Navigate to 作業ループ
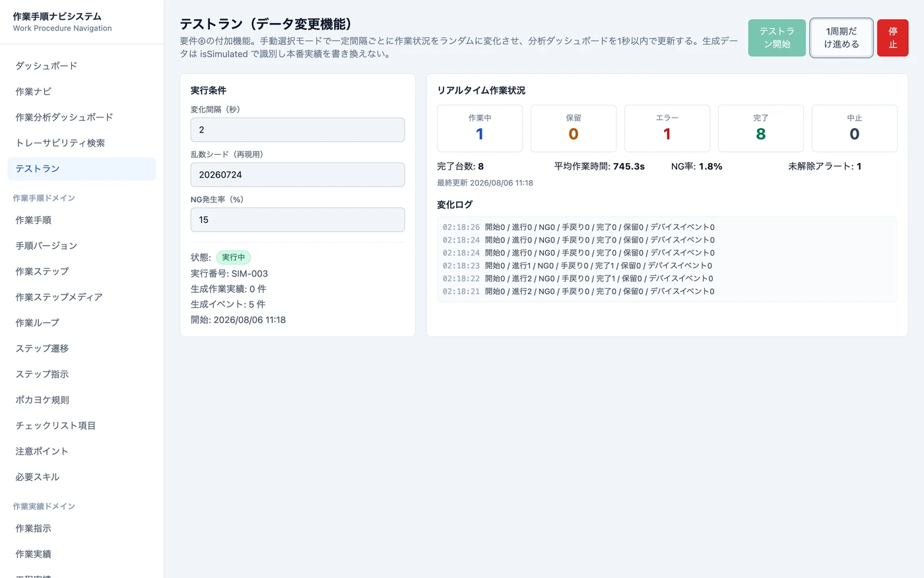This screenshot has width=924, height=578. 82,323
